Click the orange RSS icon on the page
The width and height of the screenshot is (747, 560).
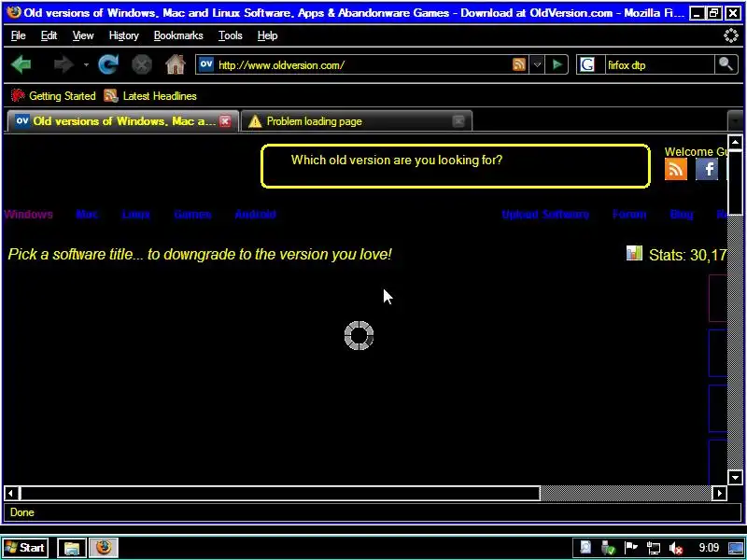675,169
